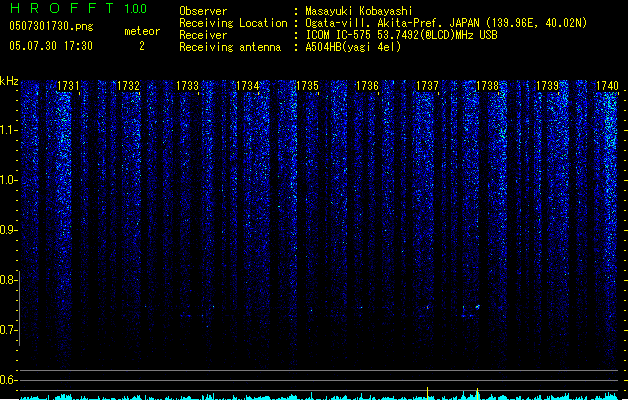Click the 1731 time marker
The width and height of the screenshot is (629, 400).
(68, 86)
